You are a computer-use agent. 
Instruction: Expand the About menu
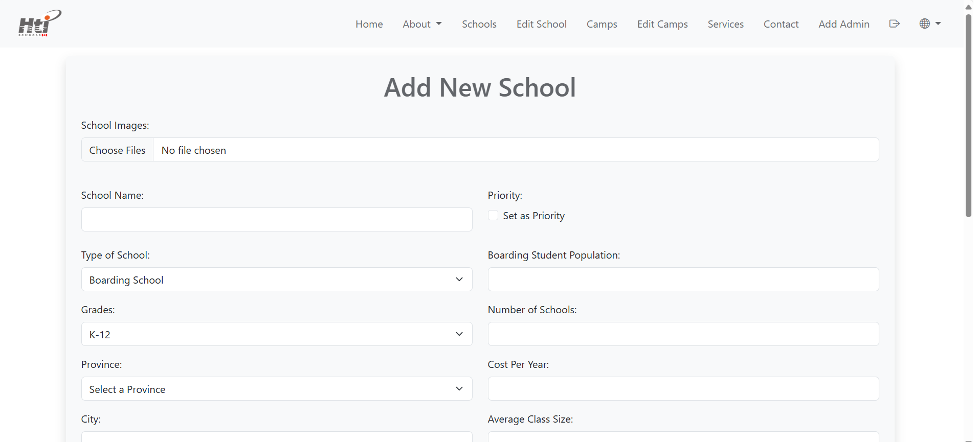(x=421, y=24)
